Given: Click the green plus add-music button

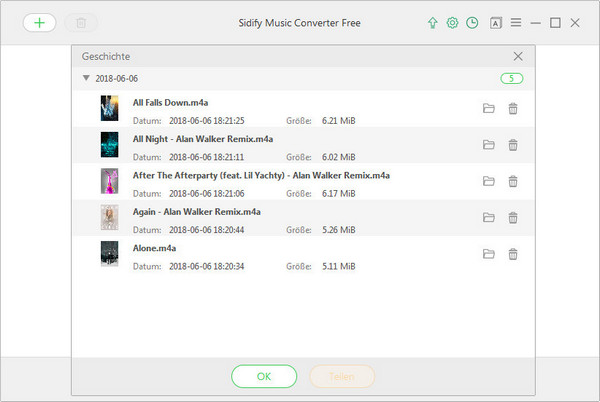Looking at the screenshot, I should click(39, 23).
